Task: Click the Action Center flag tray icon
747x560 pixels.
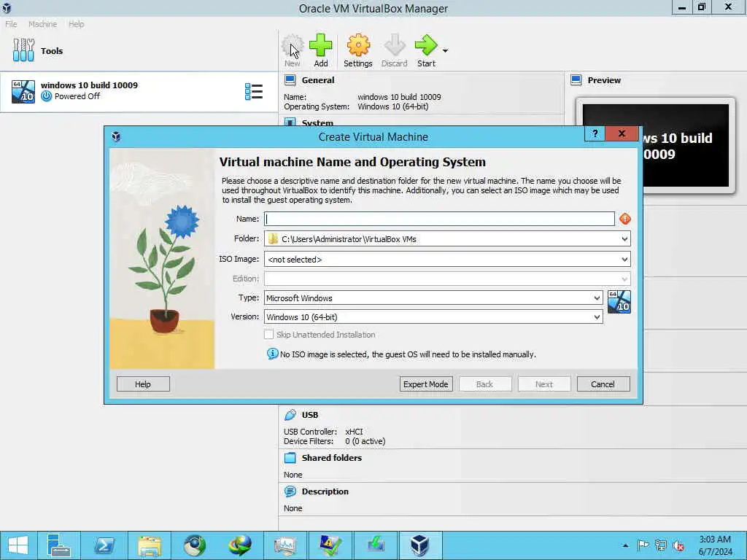Action: (x=643, y=545)
